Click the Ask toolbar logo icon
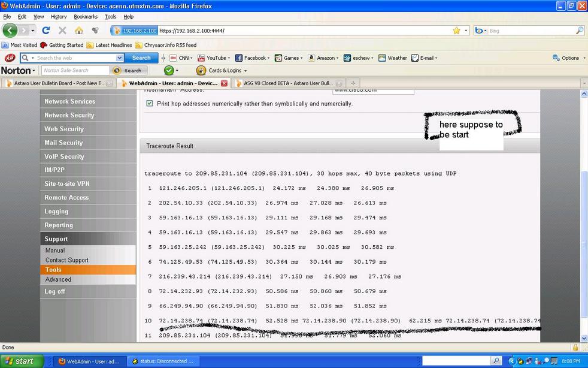Screen dimensions: 588x368 coord(10,58)
